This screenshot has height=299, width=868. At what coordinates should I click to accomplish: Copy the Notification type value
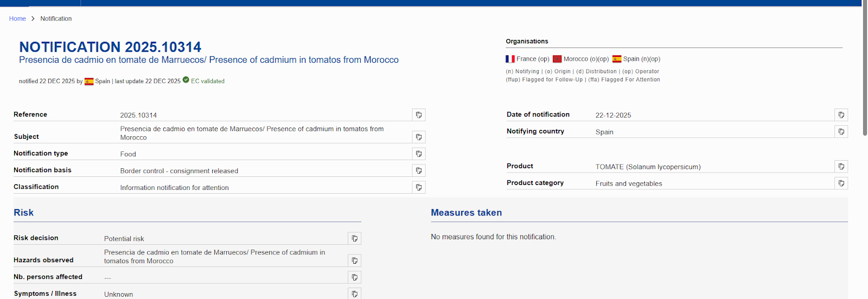coord(419,154)
